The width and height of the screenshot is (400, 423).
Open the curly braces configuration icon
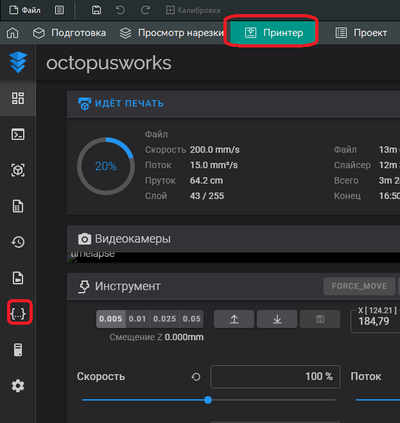point(18,313)
